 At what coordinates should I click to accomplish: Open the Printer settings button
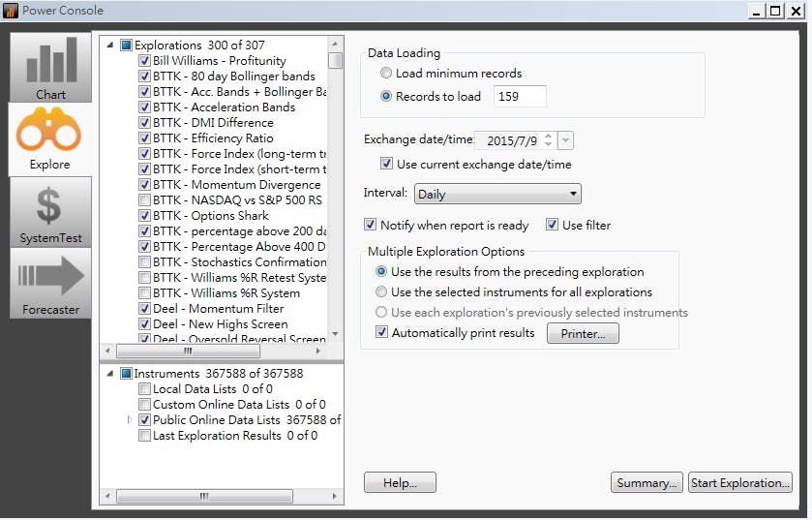(583, 334)
